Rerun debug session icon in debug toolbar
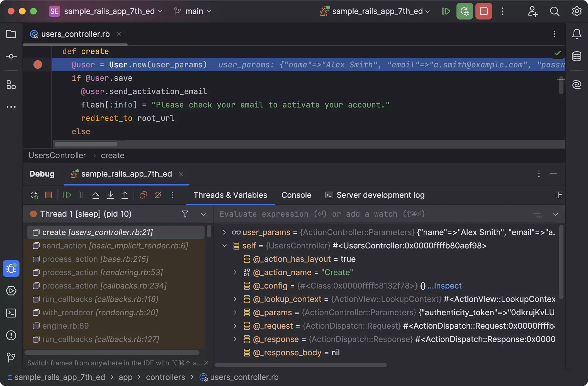The width and height of the screenshot is (588, 386). point(34,195)
